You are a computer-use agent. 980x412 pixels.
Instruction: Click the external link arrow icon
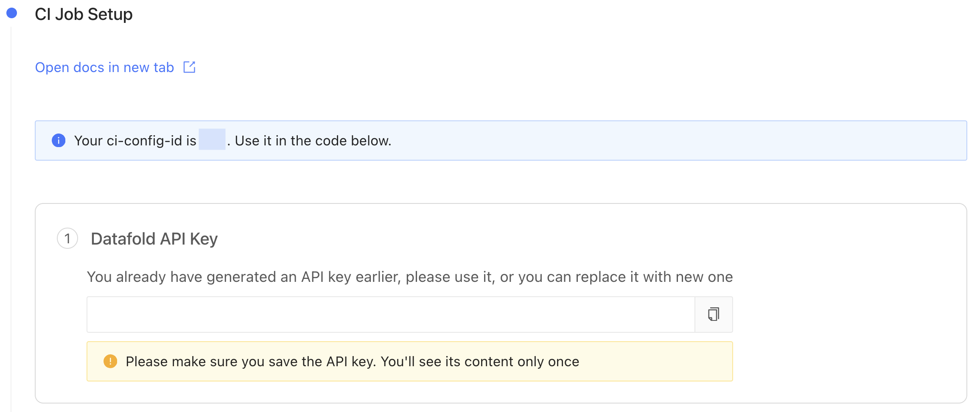pos(189,67)
